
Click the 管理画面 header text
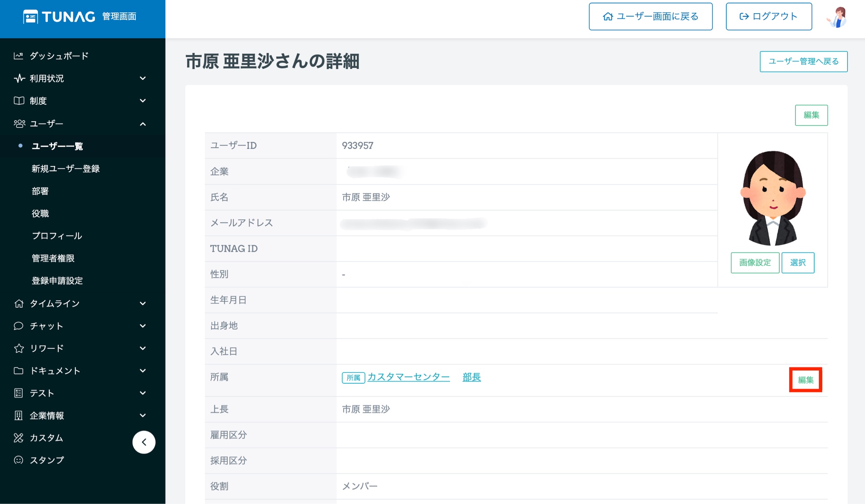point(119,17)
